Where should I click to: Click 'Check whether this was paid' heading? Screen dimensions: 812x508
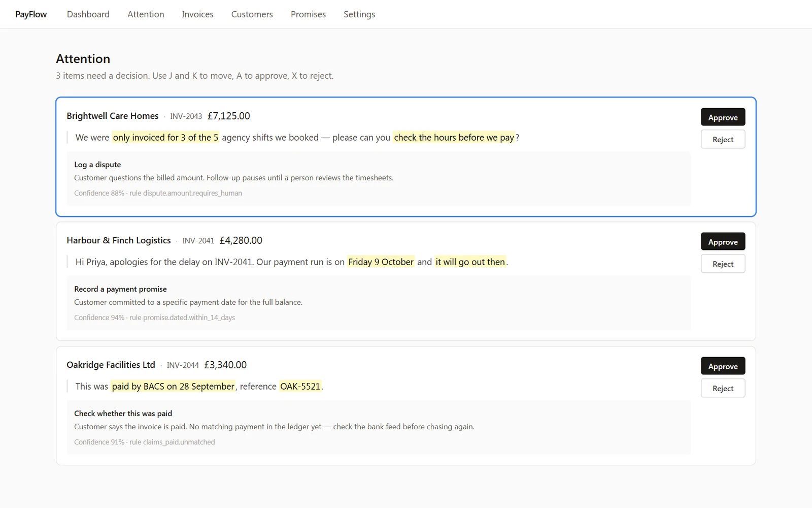[123, 414]
